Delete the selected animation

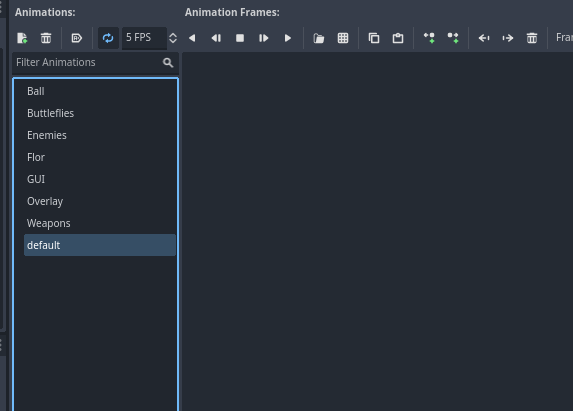(x=46, y=38)
